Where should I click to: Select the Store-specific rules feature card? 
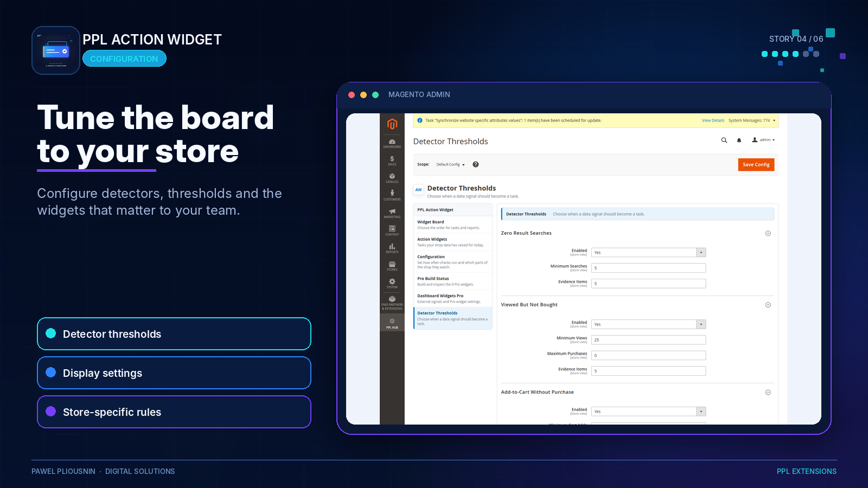coord(174,412)
